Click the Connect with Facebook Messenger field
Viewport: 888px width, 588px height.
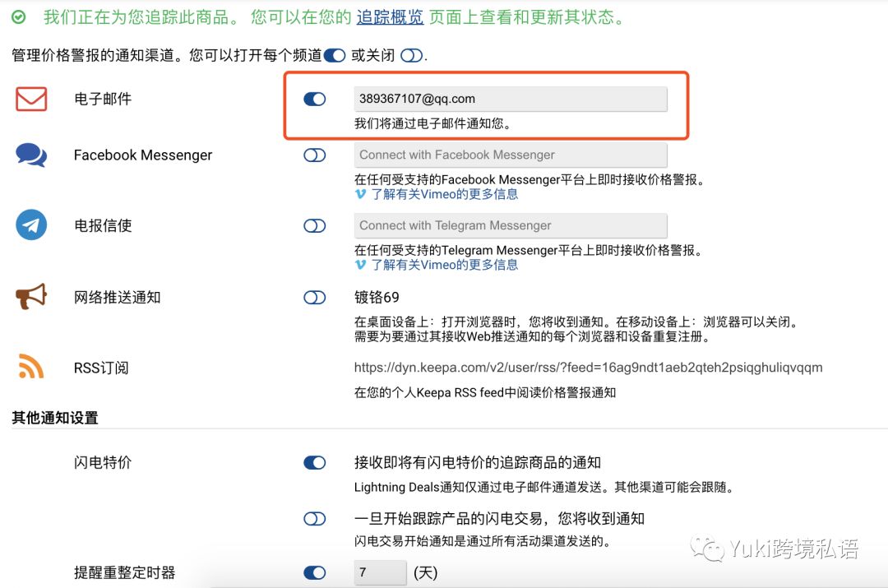pos(510,154)
